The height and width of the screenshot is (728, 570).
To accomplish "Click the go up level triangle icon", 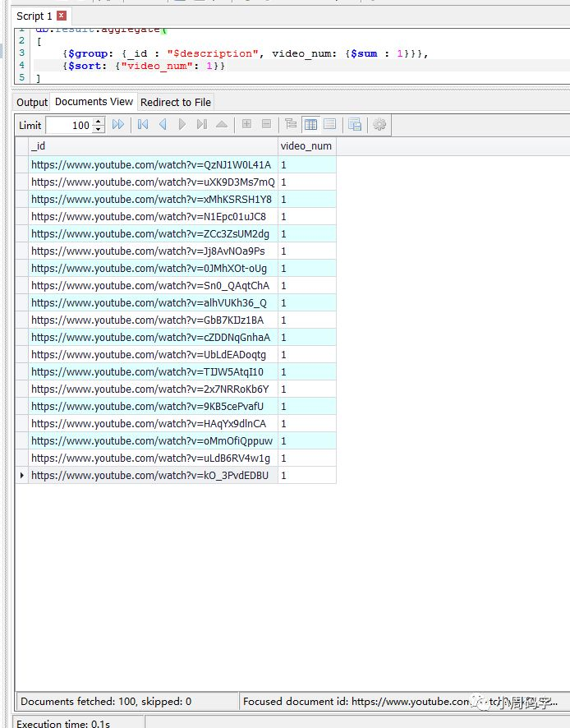I will 222,124.
